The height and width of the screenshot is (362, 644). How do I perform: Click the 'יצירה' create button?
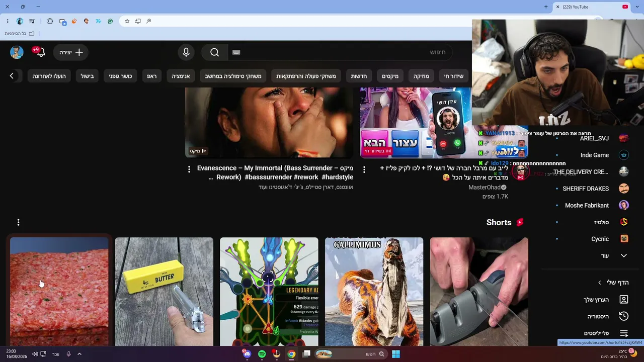(71, 52)
